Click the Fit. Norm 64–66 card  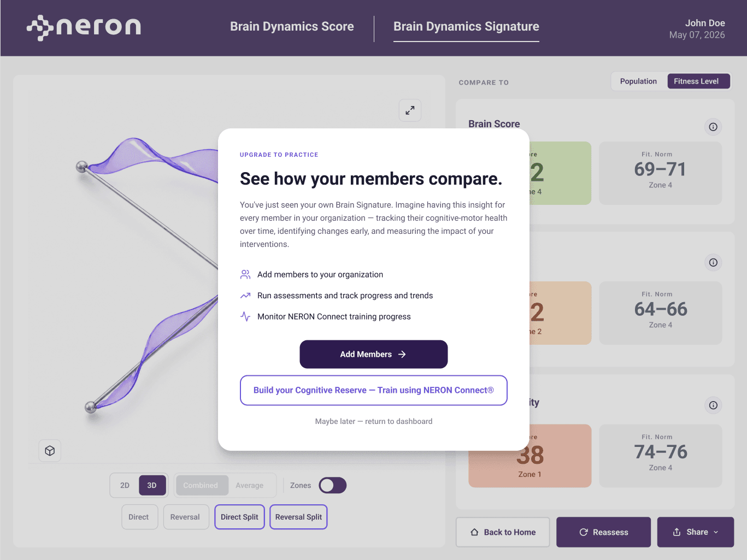point(661,313)
